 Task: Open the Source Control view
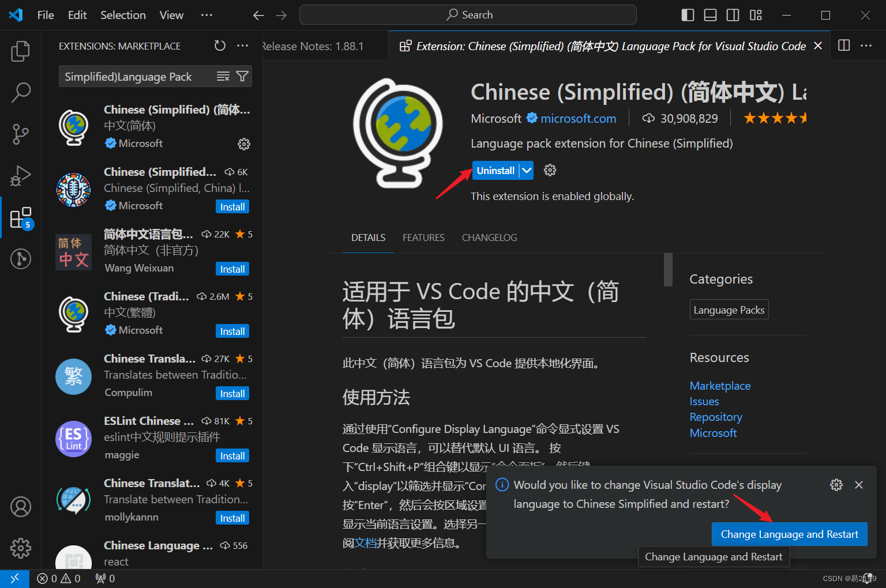[x=21, y=134]
